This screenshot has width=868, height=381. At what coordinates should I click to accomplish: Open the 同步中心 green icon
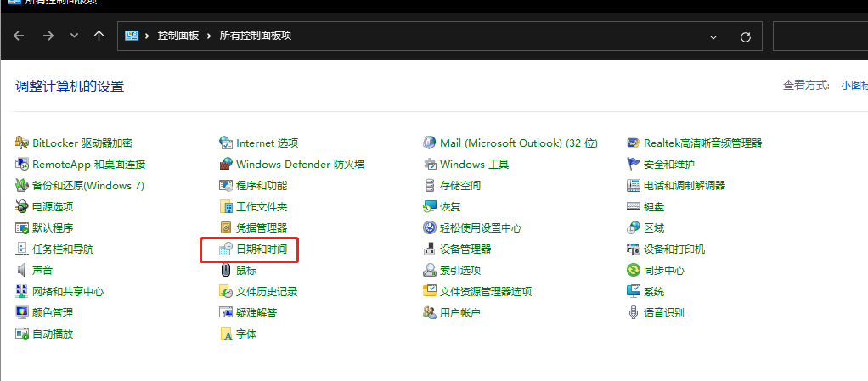pyautogui.click(x=634, y=271)
